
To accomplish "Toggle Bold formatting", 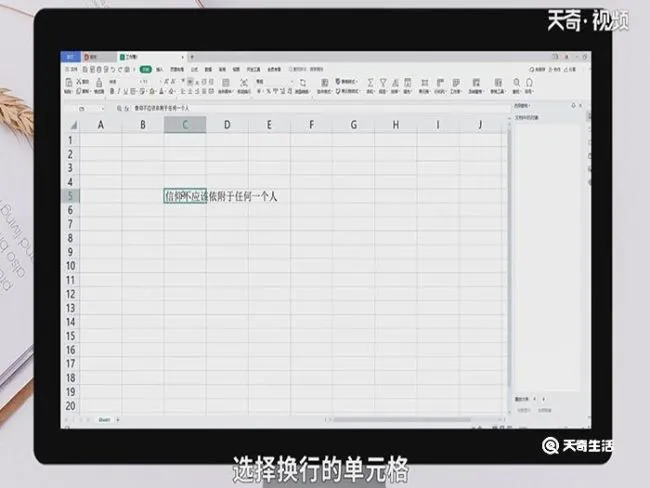I will point(112,91).
